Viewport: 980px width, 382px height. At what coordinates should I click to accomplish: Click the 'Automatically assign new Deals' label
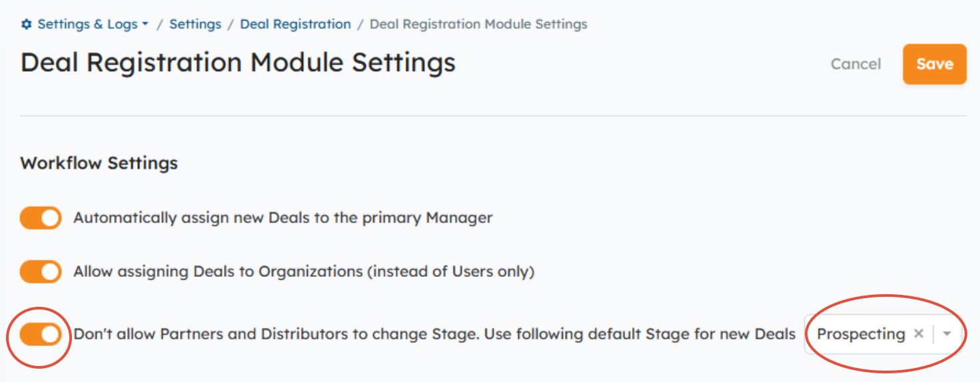tap(283, 218)
